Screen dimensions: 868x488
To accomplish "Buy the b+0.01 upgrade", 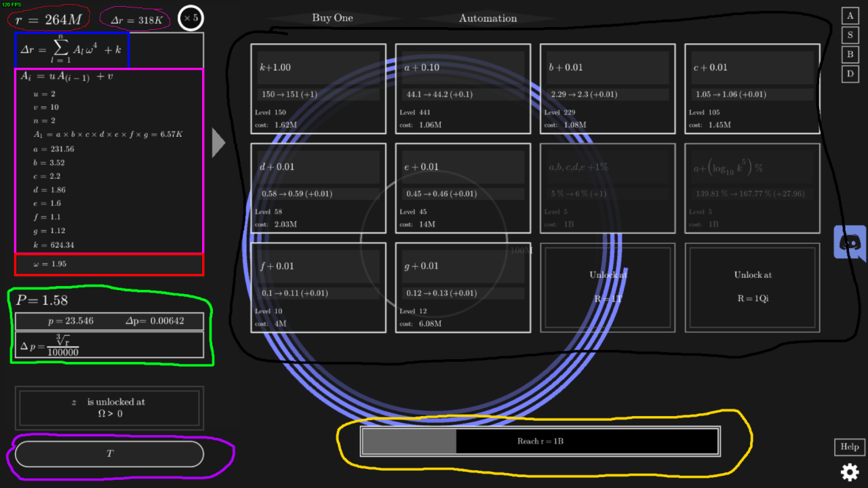I will tap(607, 89).
